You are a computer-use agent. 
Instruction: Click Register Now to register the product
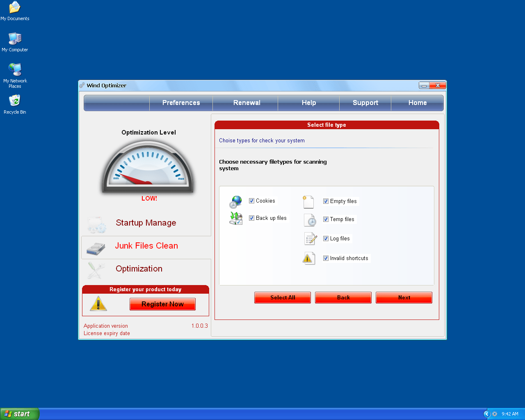tap(162, 304)
